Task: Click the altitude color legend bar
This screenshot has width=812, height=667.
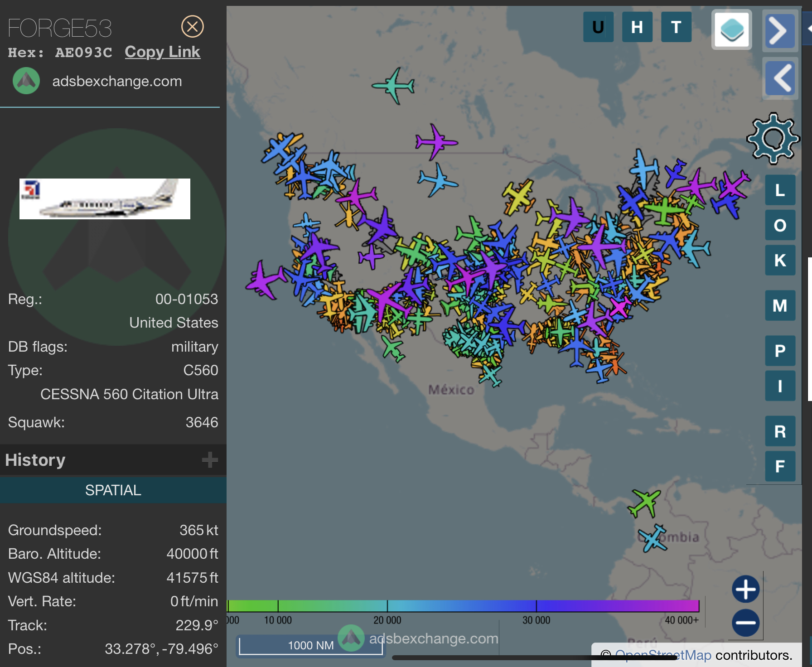Action: (x=463, y=606)
